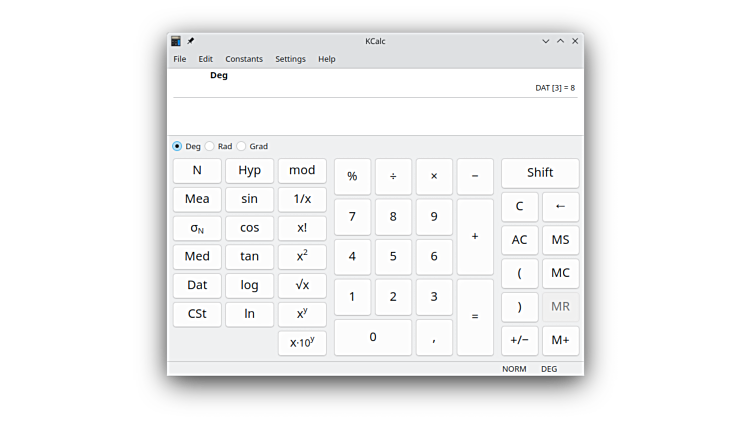This screenshot has width=752, height=423.
Task: Select the Rad angle mode radio button
Action: pyautogui.click(x=211, y=146)
